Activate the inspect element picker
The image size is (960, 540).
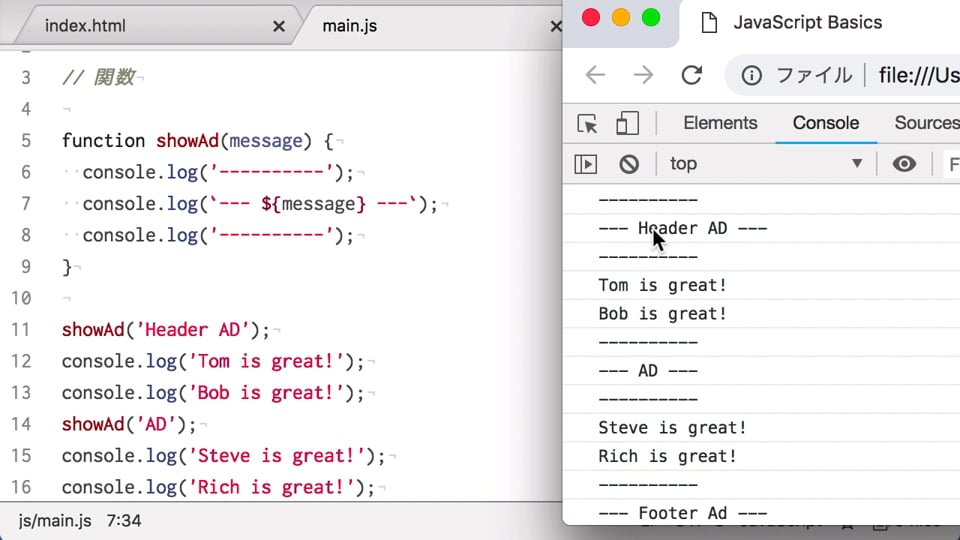tap(587, 123)
